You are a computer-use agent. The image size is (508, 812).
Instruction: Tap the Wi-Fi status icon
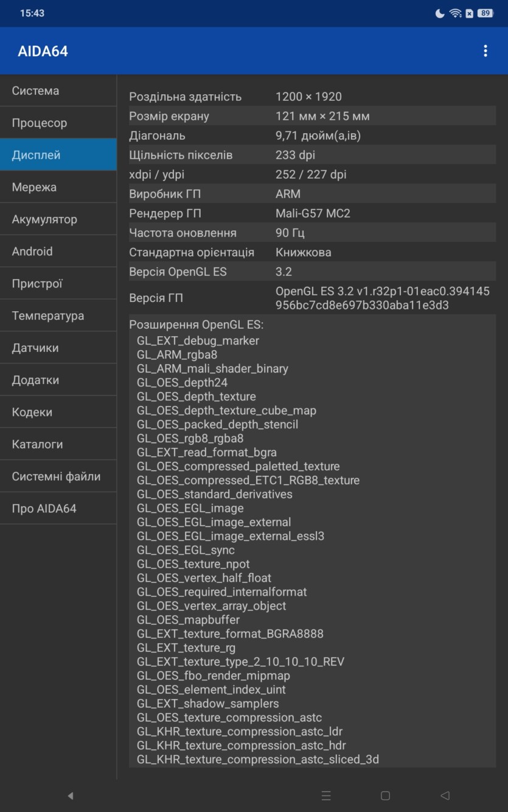pyautogui.click(x=455, y=13)
